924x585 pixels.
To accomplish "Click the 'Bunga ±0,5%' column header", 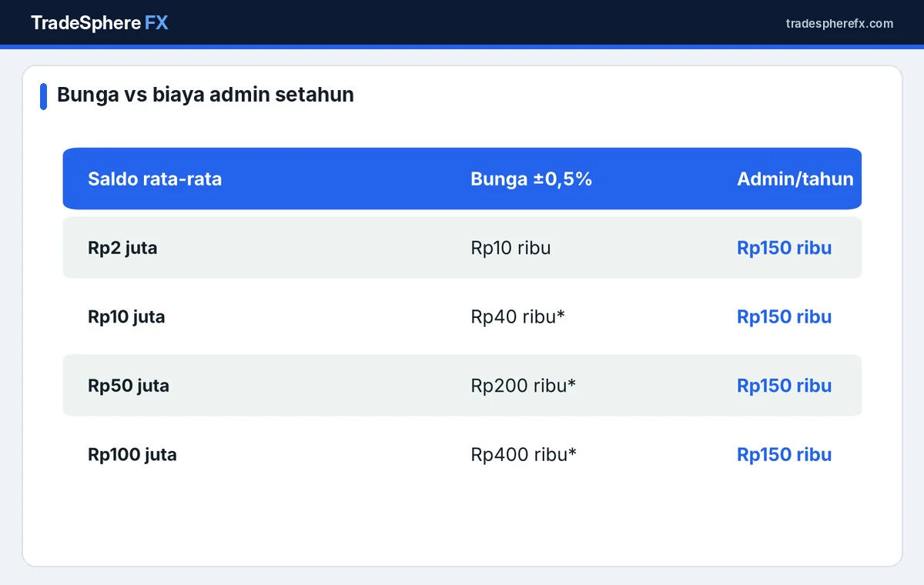I will pos(531,179).
